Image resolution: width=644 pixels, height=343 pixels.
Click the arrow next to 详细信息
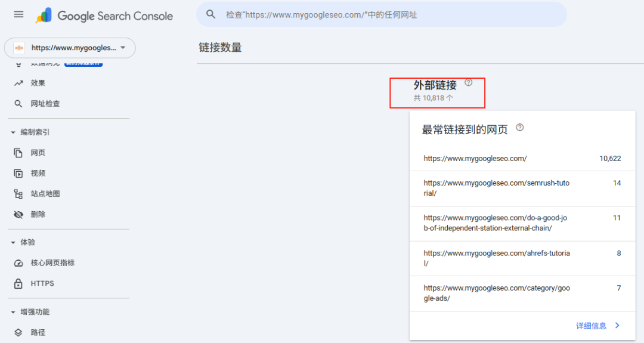click(617, 325)
